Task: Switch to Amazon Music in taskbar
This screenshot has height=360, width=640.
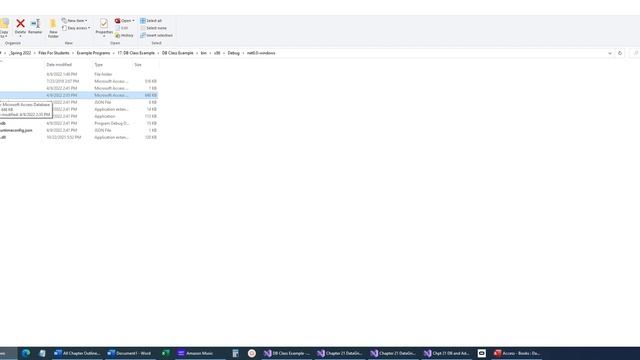Action: pos(199,353)
